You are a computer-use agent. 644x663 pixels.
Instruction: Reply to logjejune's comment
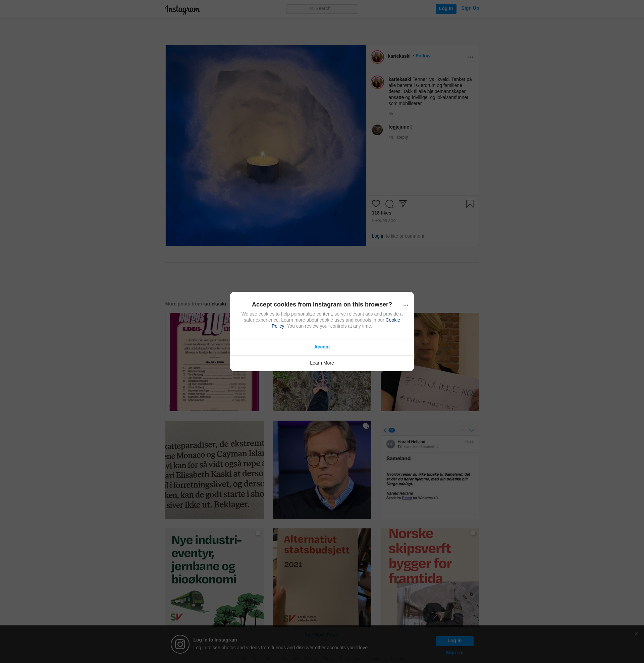402,137
